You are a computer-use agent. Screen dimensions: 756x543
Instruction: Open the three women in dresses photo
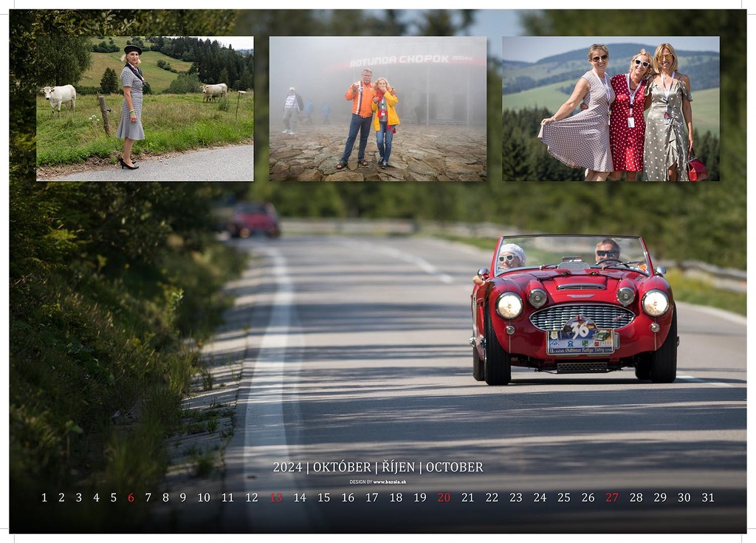click(x=611, y=109)
